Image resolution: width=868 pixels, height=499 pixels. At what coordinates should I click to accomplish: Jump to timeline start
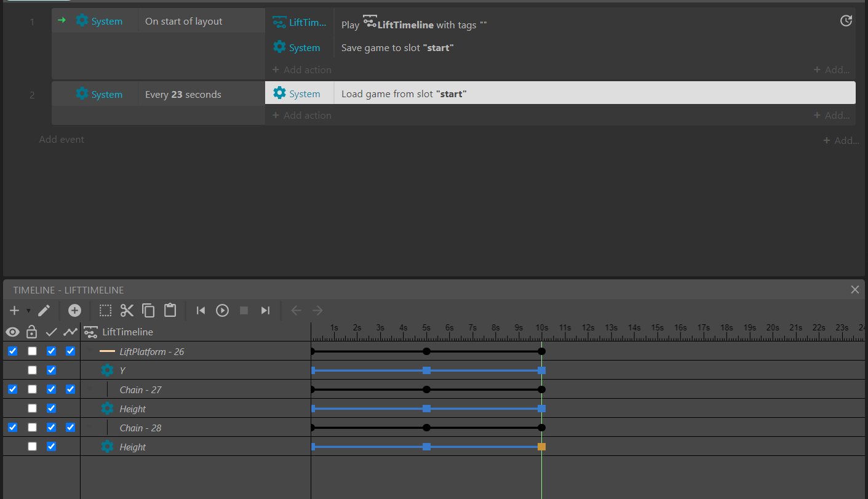point(201,310)
